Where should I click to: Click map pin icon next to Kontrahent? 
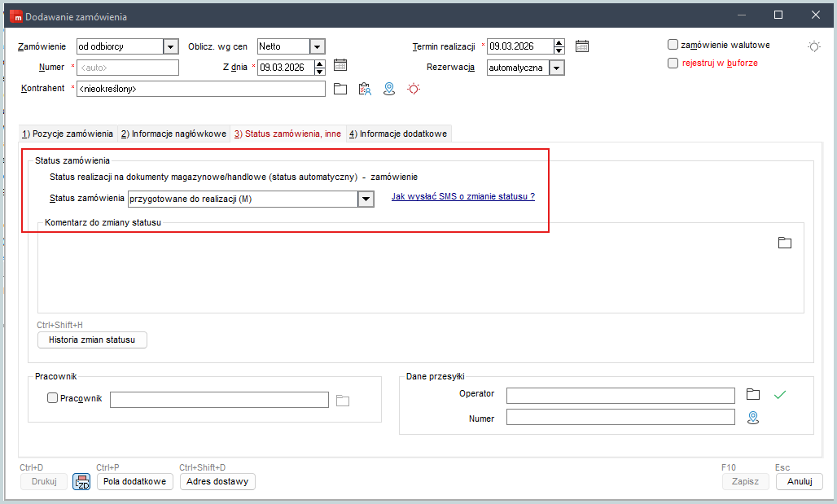click(x=389, y=89)
